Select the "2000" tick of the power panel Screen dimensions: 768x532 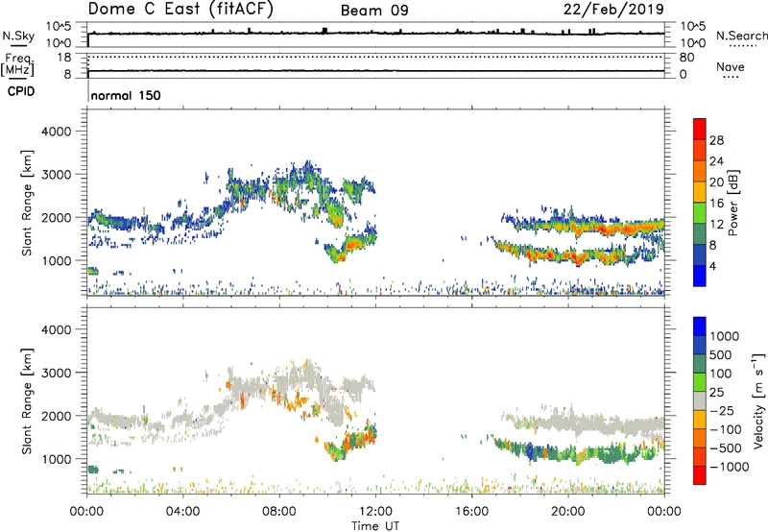tap(57, 217)
